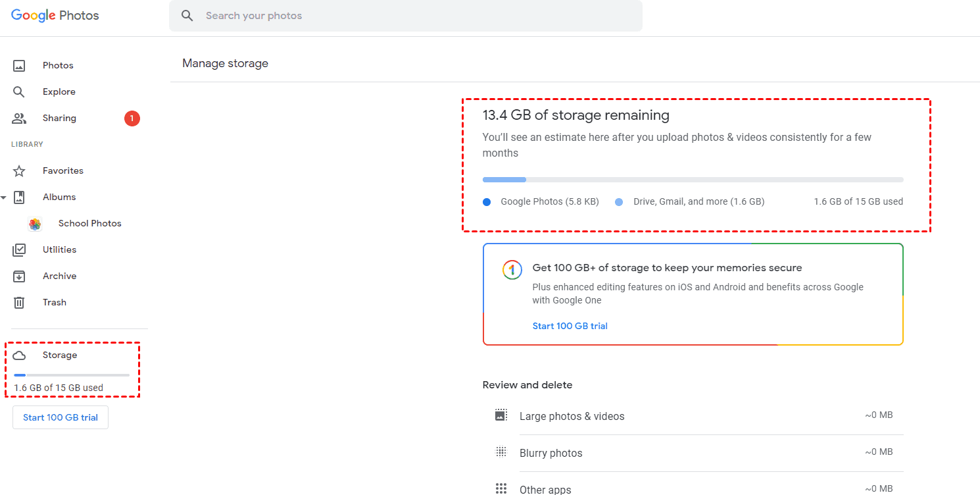
Task: Click Start 100 GB trial link in promo card
Action: (x=570, y=326)
